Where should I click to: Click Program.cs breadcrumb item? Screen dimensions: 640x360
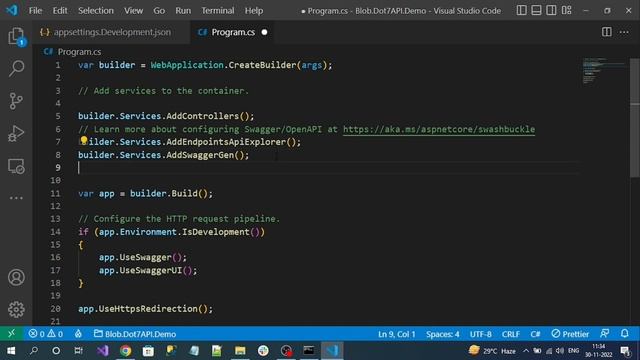[x=79, y=52]
